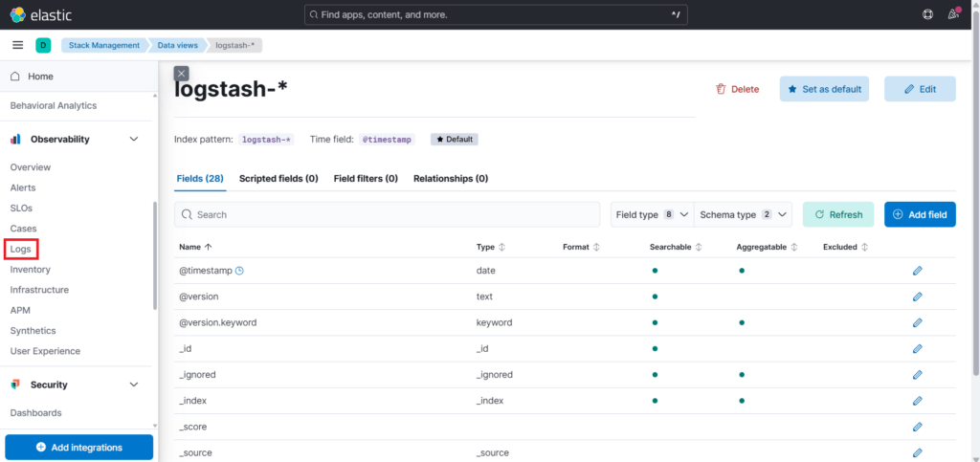This screenshot has width=980, height=462.
Task: Click the global Find apps search bar
Action: (496, 14)
